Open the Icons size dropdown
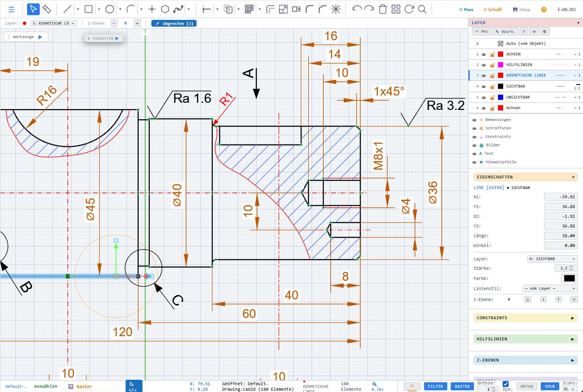This screenshot has height=392, width=583. (570, 389)
